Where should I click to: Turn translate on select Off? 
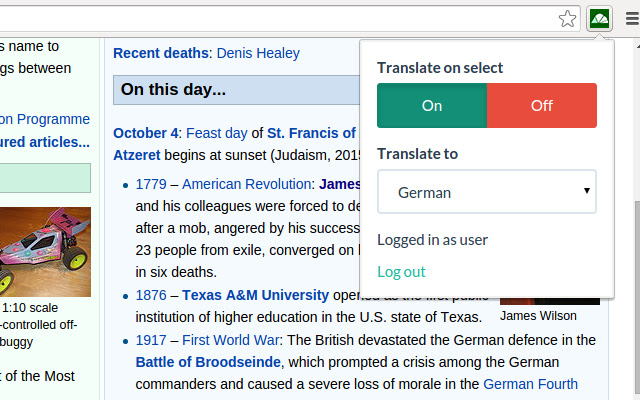click(542, 106)
